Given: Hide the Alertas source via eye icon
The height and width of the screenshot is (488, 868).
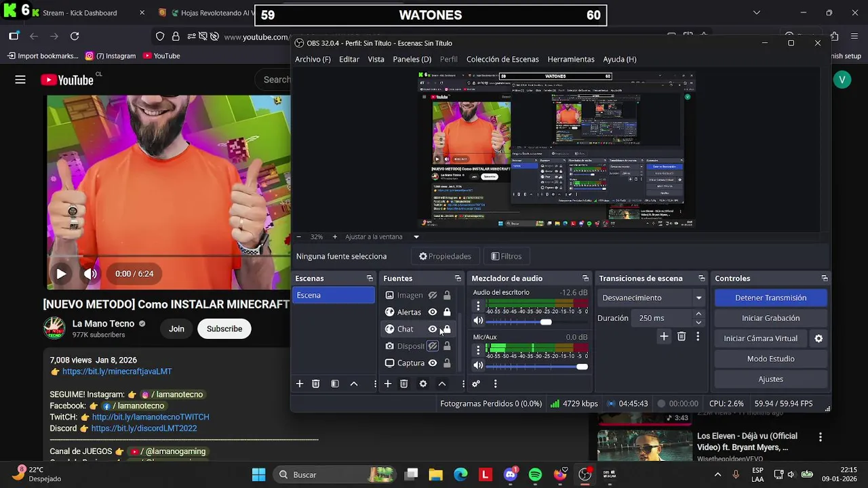Looking at the screenshot, I should point(433,312).
